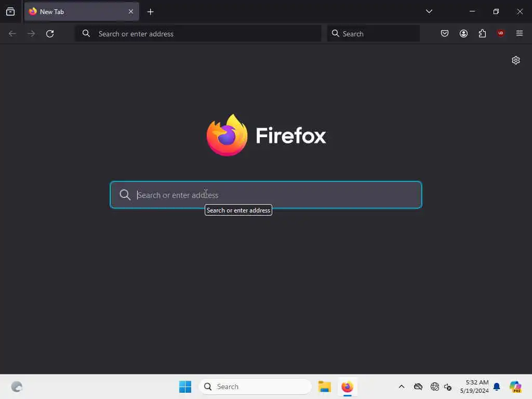
Task: Click the toolbar Search box
Action: [373, 34]
